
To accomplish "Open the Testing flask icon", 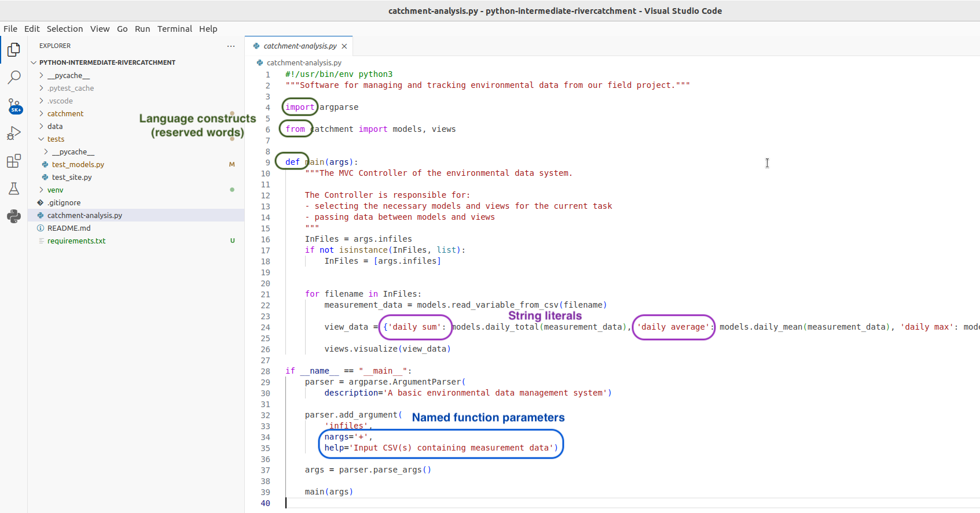I will click(14, 189).
